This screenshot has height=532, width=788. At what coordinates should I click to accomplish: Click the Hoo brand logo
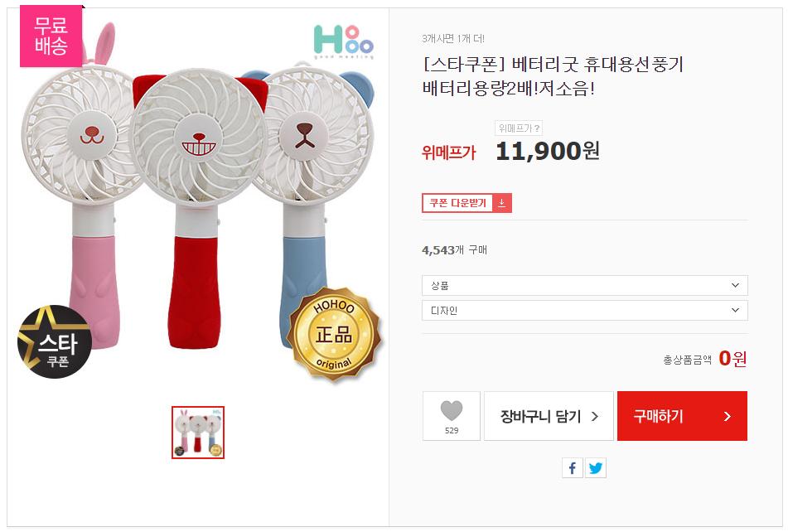pos(344,41)
